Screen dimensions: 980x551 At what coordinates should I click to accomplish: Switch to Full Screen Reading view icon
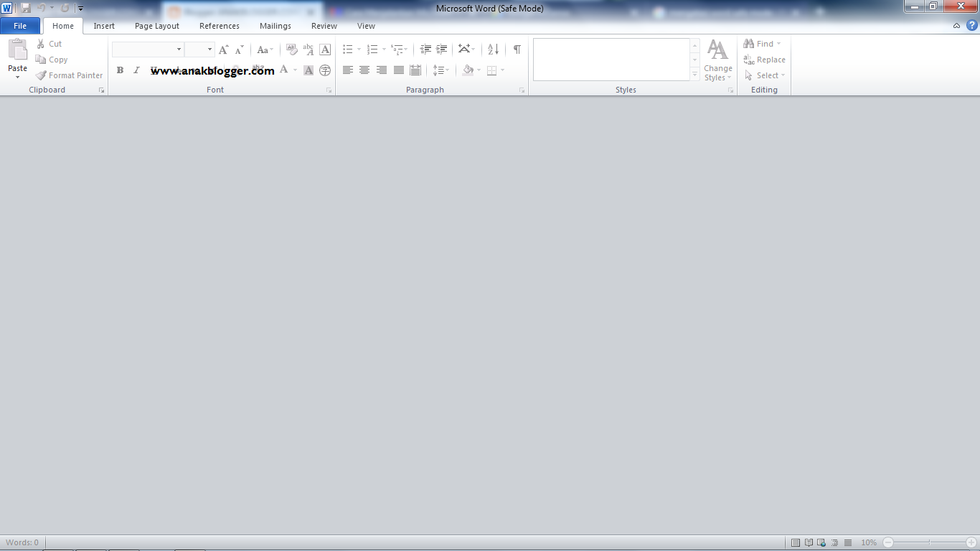808,542
